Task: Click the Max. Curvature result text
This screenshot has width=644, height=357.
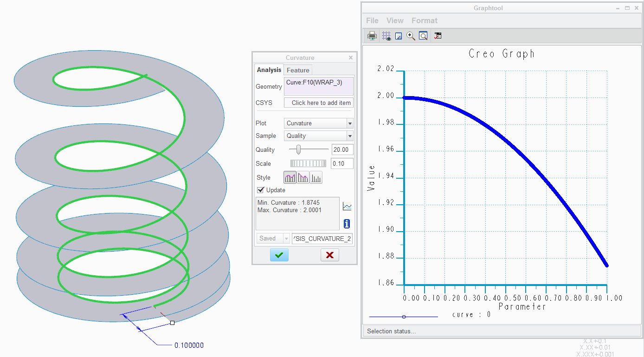Action: [x=289, y=210]
